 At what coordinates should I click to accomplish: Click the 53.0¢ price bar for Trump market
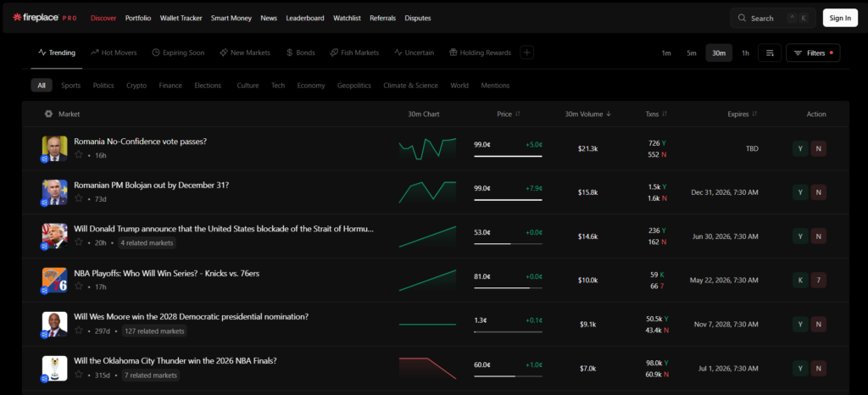(508, 243)
